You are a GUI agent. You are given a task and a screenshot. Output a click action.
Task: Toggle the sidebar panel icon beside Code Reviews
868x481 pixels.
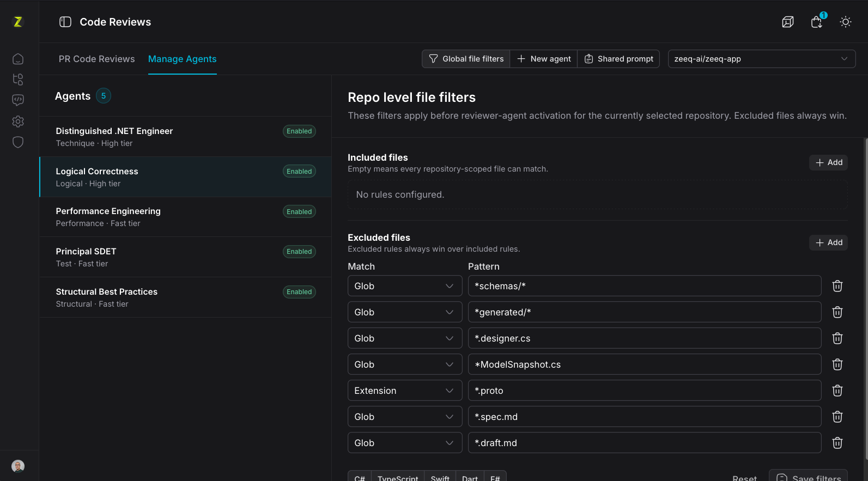tap(65, 22)
